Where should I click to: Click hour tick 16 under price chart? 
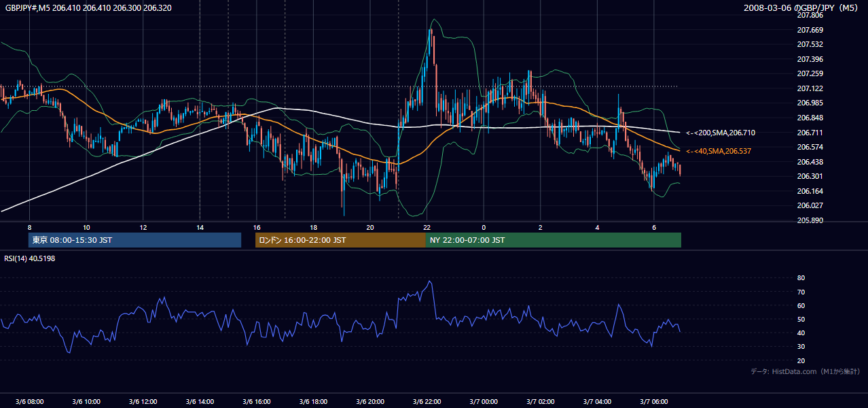(256, 227)
